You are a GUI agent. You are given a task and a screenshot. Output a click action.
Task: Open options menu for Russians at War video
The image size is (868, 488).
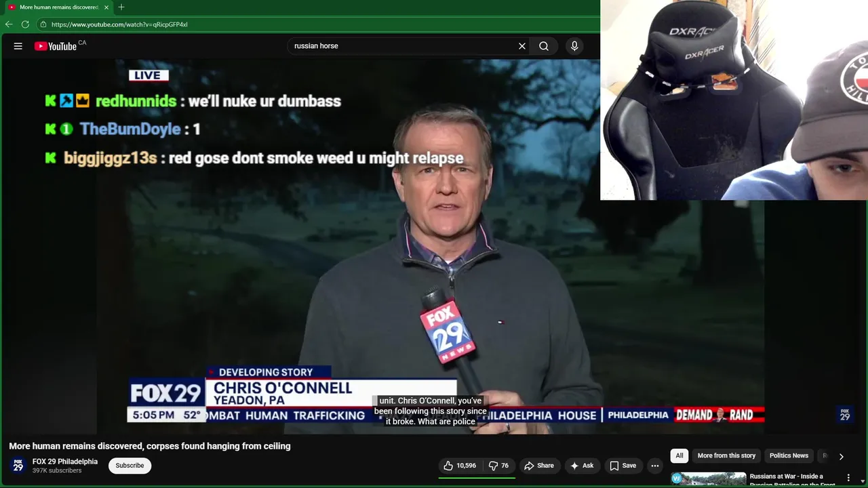coord(848,478)
